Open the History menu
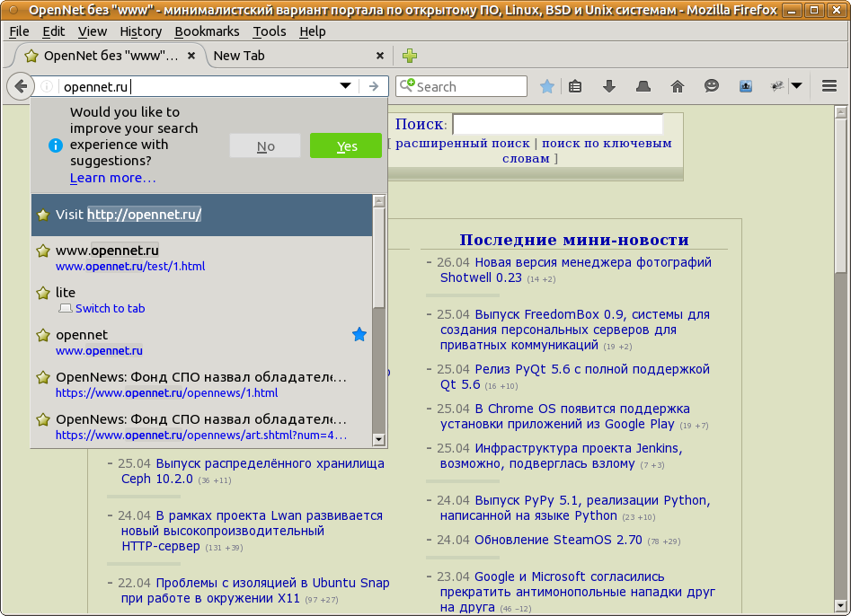Screen dimensions: 851x616 (140, 31)
